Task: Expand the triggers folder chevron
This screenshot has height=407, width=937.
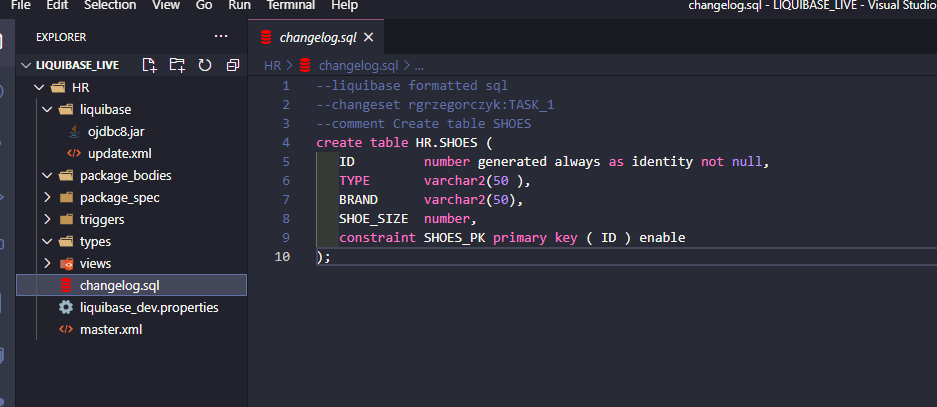Action: (47, 219)
